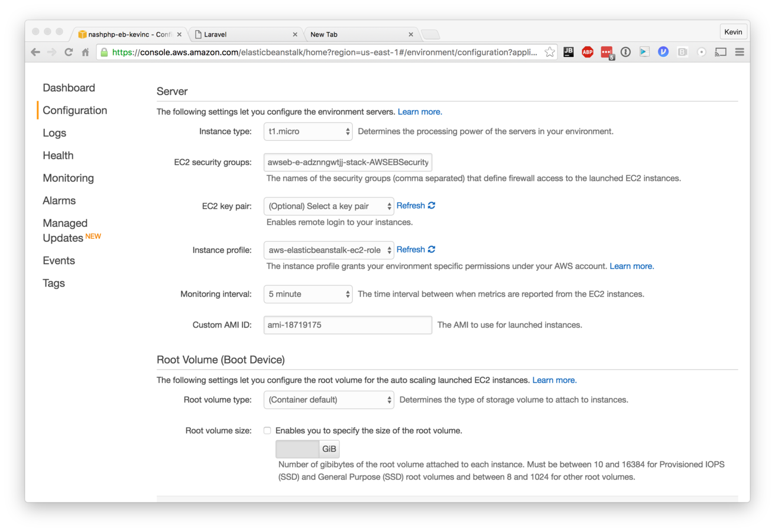The height and width of the screenshot is (532, 775).
Task: Click Learn more in the Server section
Action: [420, 112]
